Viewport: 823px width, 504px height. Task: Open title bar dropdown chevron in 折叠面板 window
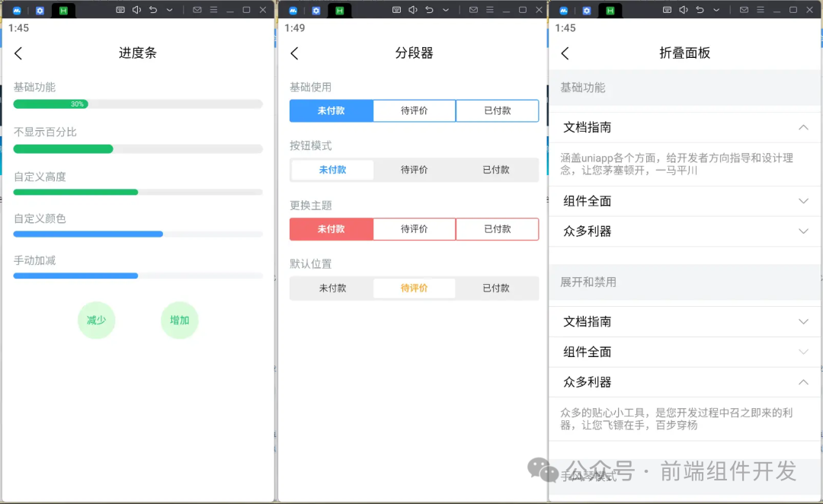tap(716, 10)
